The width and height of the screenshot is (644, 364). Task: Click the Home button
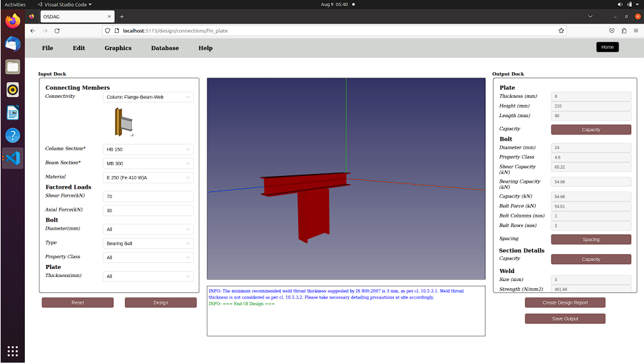(607, 48)
